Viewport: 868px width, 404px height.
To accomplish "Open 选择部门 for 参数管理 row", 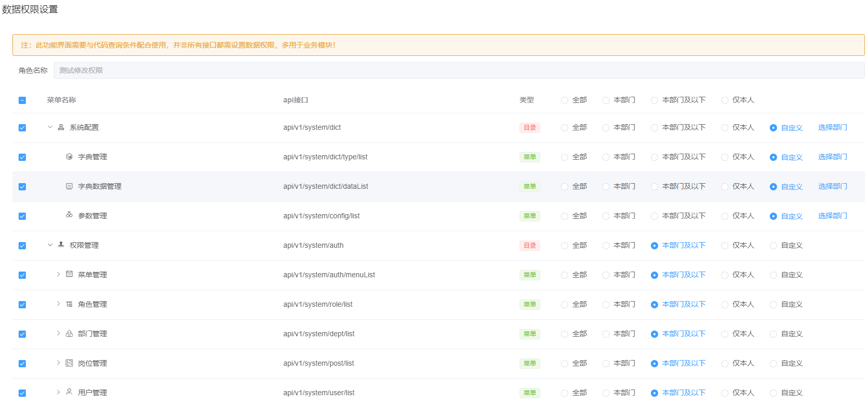I will click(x=832, y=216).
